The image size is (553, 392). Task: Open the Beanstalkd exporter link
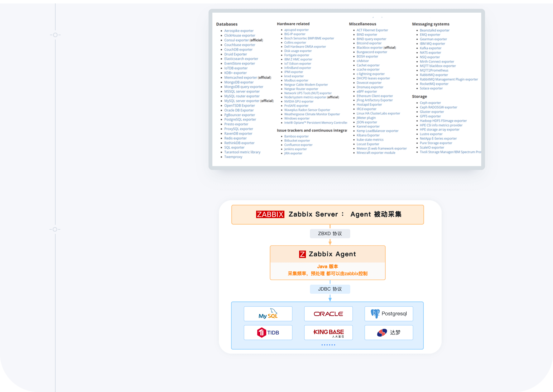(435, 30)
